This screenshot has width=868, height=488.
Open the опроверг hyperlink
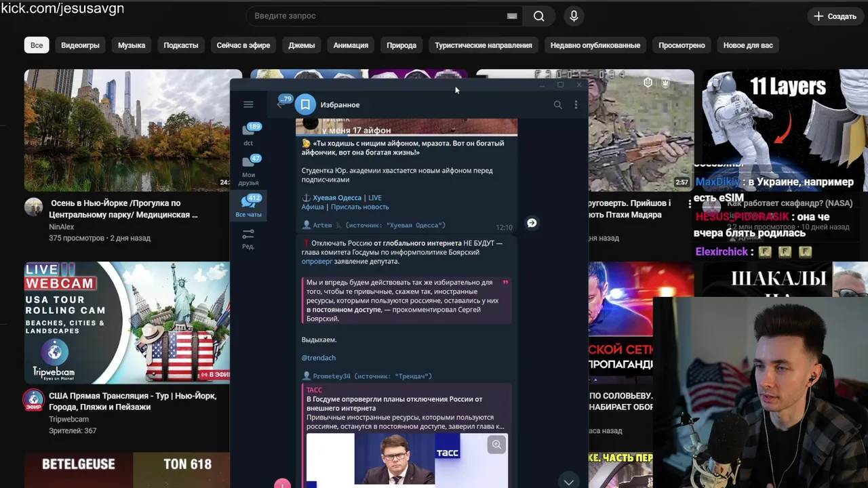click(317, 261)
